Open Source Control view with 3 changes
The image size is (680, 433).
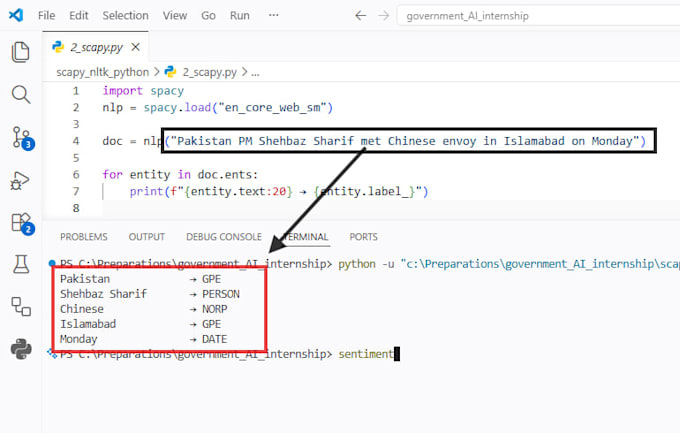(x=22, y=138)
